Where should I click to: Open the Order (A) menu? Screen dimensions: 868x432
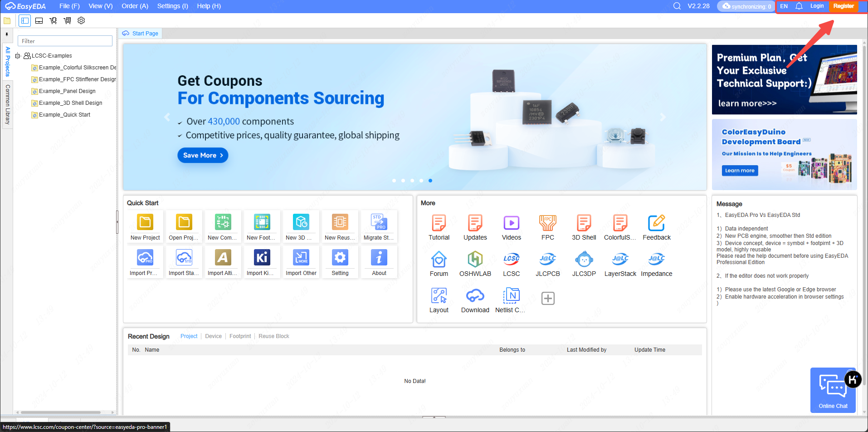(135, 6)
